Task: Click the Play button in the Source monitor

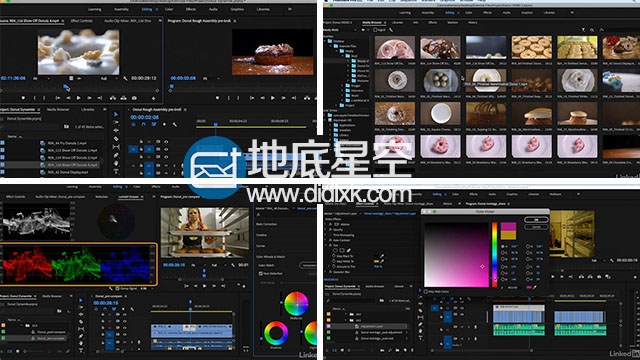Action: tap(78, 98)
